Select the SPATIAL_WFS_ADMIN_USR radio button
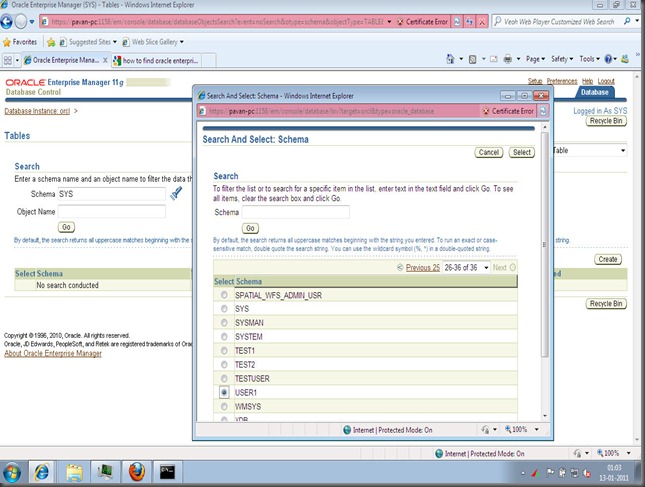This screenshot has height=487, width=645. click(224, 295)
